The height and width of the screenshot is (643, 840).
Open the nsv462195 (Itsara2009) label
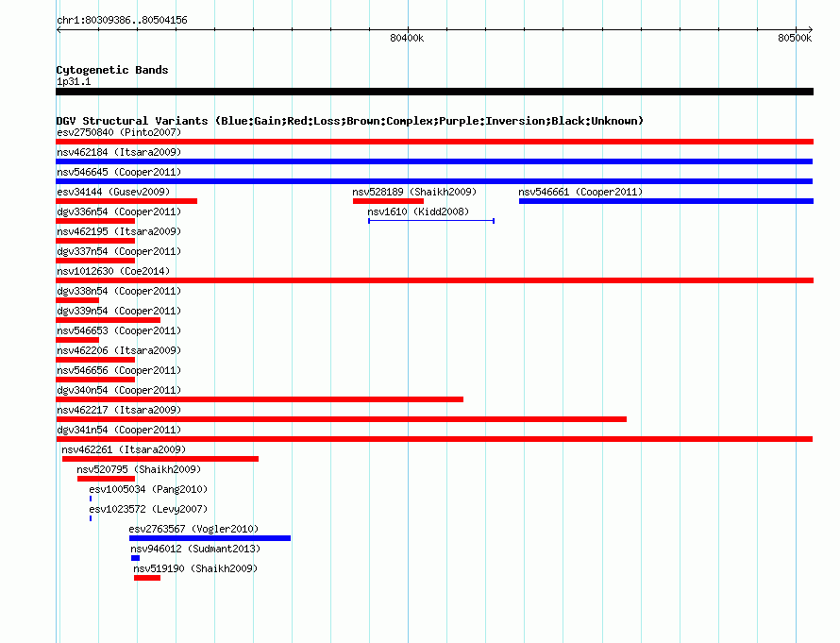pos(119,231)
